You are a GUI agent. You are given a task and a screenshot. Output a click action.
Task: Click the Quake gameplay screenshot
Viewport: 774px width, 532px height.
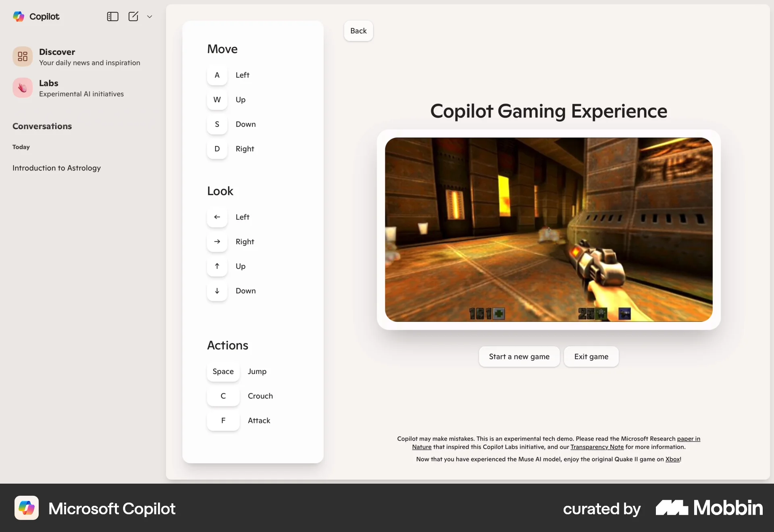[548, 230]
